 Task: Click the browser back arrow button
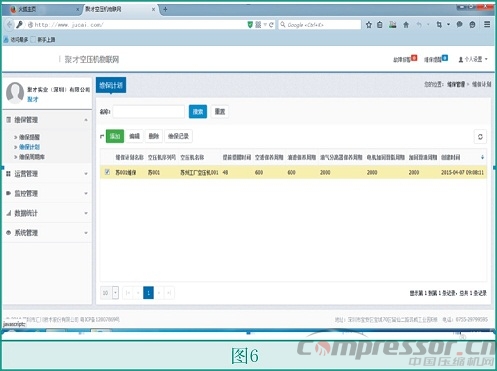click(9, 25)
